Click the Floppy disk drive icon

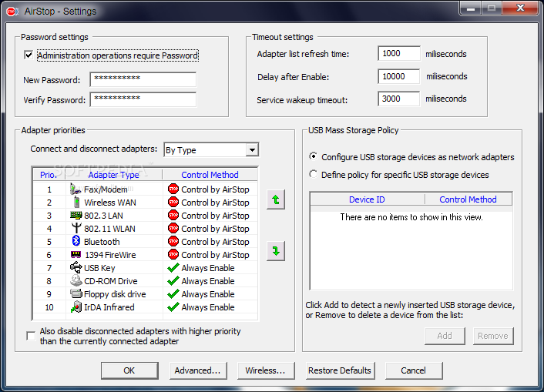pyautogui.click(x=76, y=294)
